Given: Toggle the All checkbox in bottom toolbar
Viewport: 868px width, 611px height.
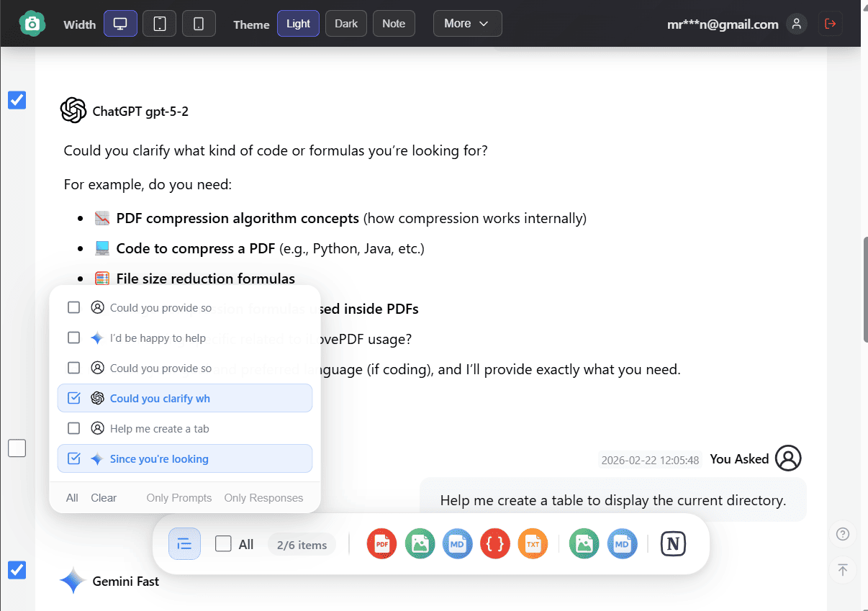Looking at the screenshot, I should (222, 543).
